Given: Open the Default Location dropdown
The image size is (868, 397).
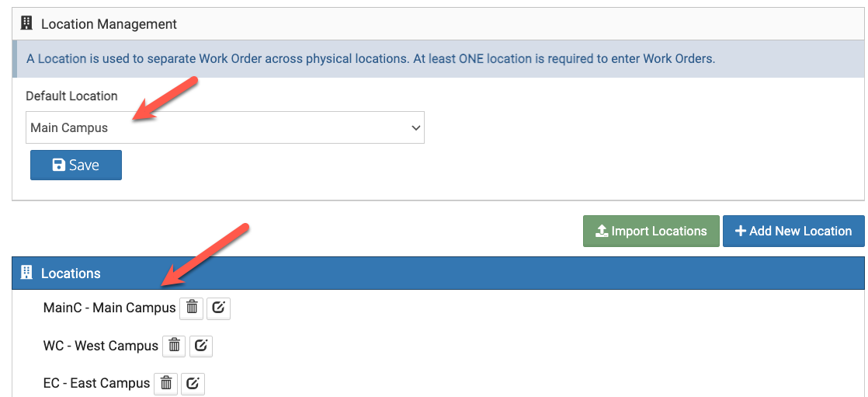Looking at the screenshot, I should point(224,127).
